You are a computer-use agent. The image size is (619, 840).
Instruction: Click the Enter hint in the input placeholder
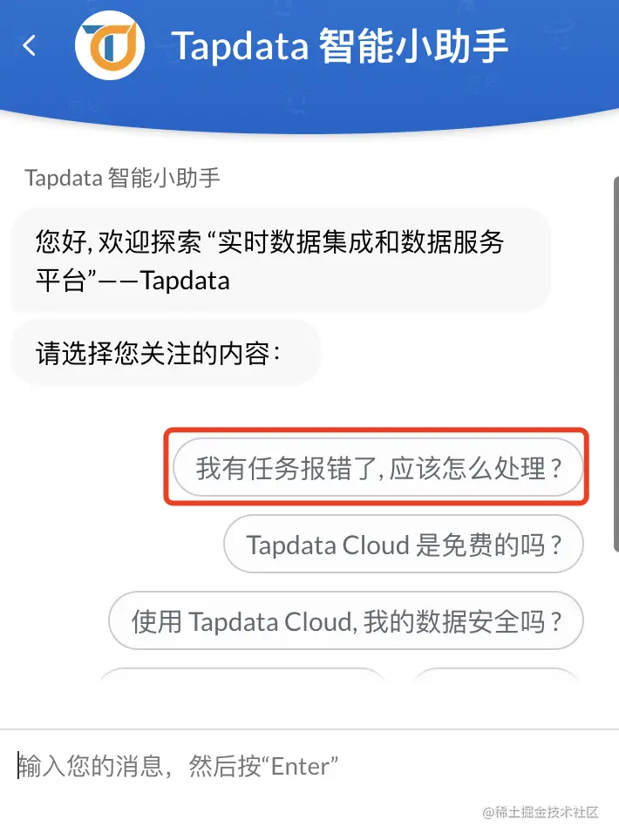[x=301, y=766]
